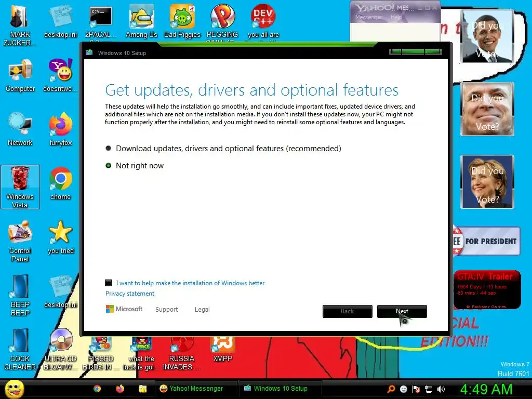Open the PISSED BIRDS IN shortcut
The width and height of the screenshot is (532, 399).
point(100,353)
